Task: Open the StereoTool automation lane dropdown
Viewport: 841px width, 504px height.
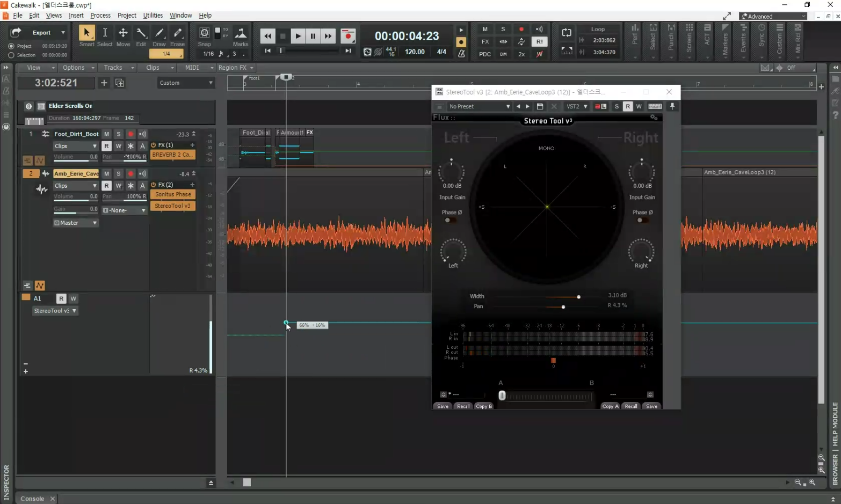Action: click(55, 311)
